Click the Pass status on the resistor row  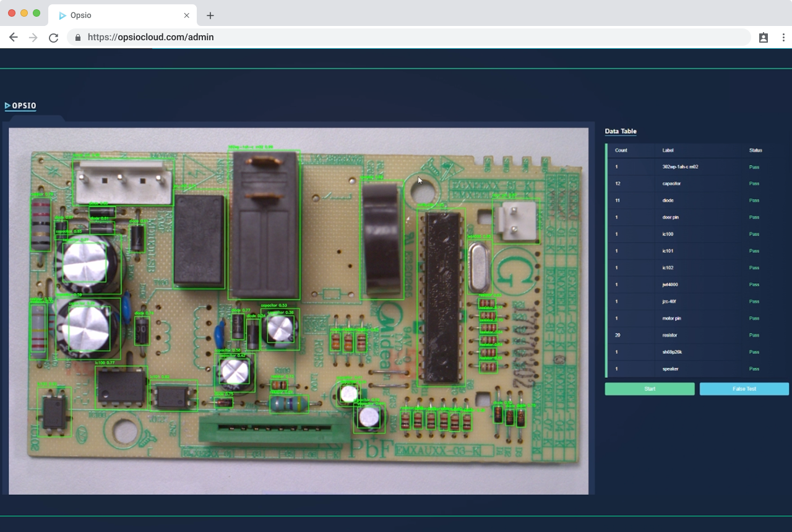click(x=754, y=335)
